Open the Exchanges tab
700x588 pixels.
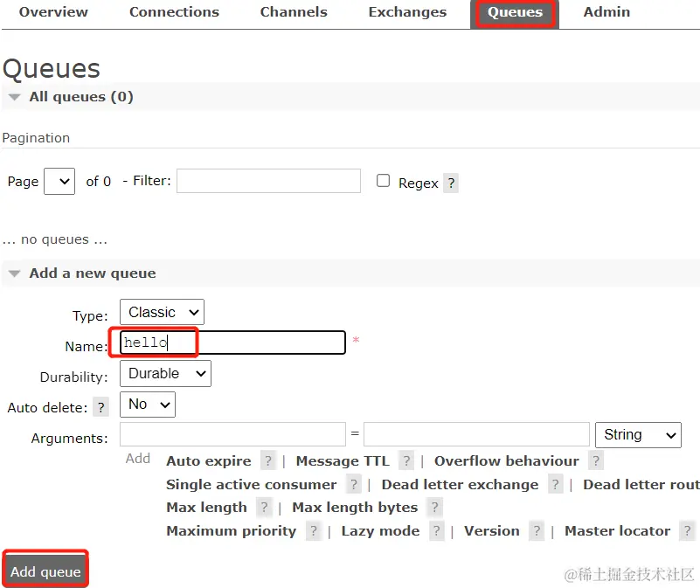click(407, 12)
